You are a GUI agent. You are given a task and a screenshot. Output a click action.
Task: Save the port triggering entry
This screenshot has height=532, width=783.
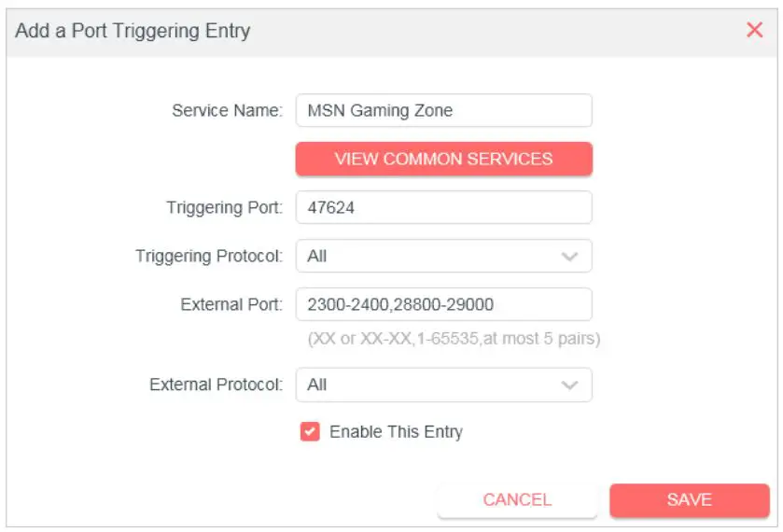[689, 500]
